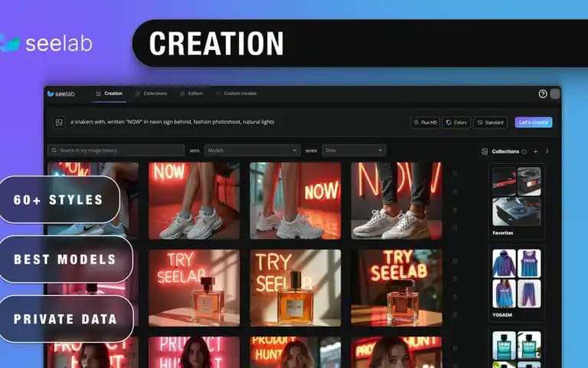Click the Search in my image history field

tap(116, 150)
